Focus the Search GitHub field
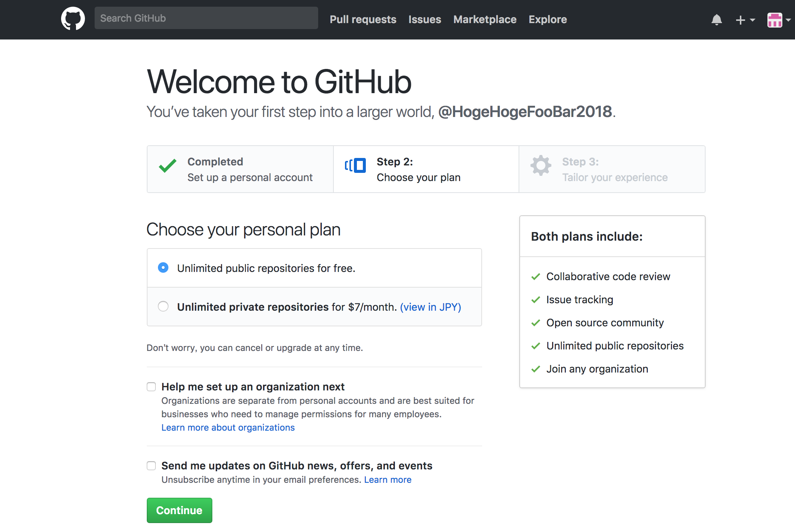The image size is (795, 532). (x=206, y=18)
